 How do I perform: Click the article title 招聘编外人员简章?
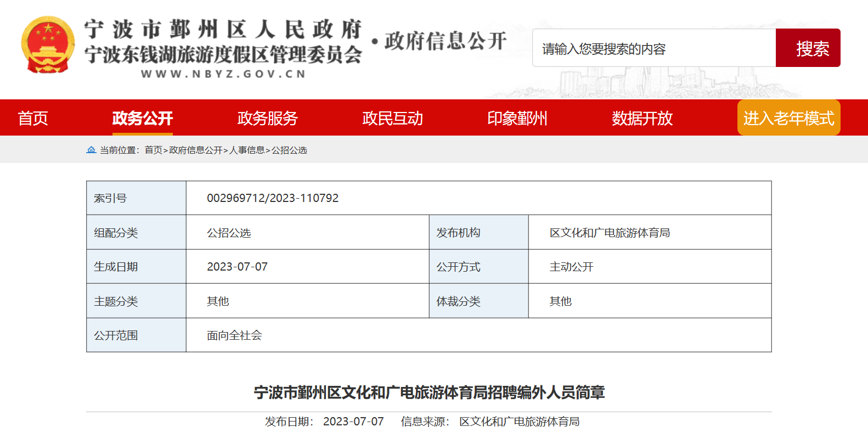pyautogui.click(x=429, y=392)
